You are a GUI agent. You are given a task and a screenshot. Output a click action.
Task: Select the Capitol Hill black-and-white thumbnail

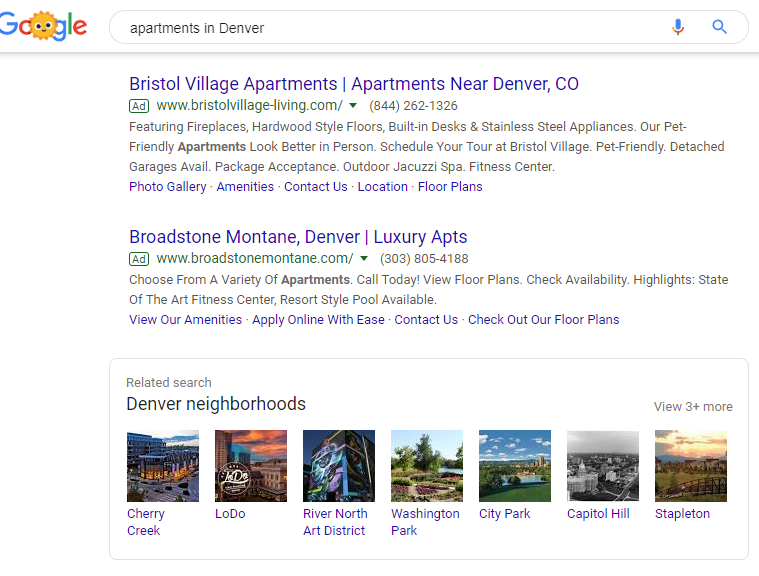(603, 466)
